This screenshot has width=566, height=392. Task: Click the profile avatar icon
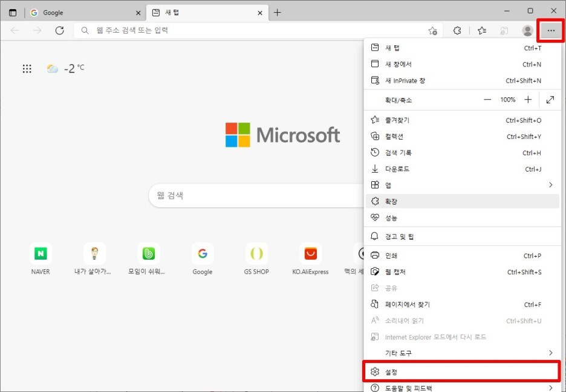(x=527, y=31)
